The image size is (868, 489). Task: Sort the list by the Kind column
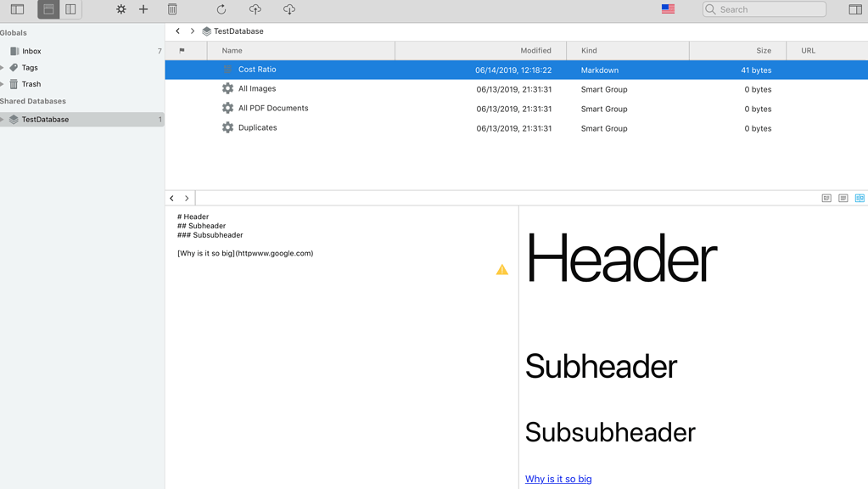(x=627, y=51)
